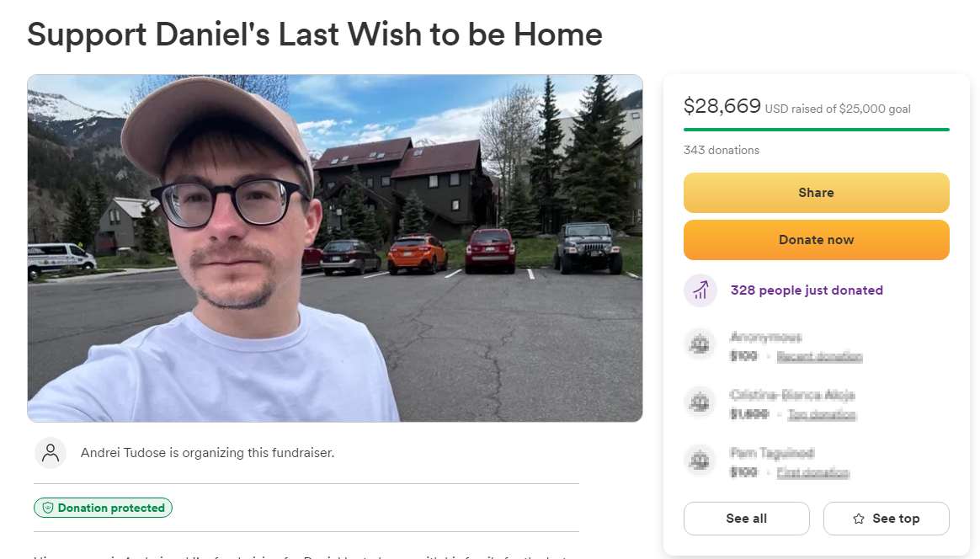Click the Recent donation link
Image resolution: width=980 pixels, height=559 pixels.
819,356
